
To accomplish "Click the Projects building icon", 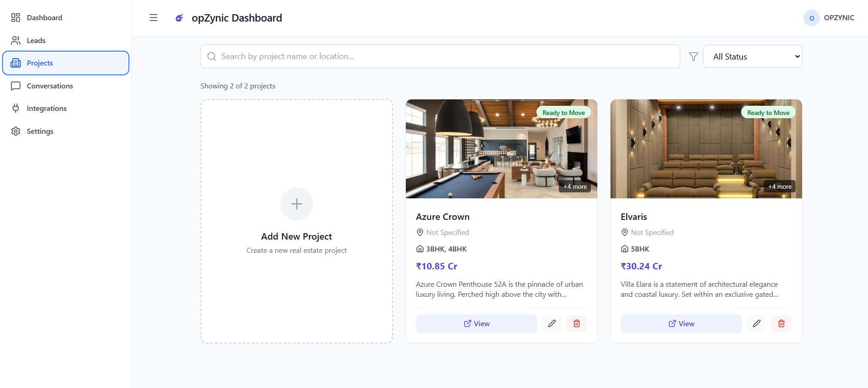I will (16, 63).
